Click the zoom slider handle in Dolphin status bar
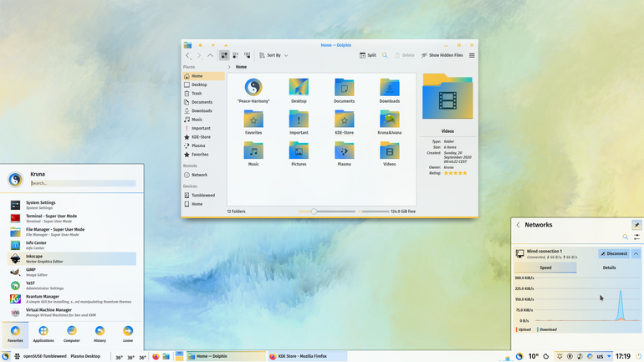644x362 pixels. point(314,212)
